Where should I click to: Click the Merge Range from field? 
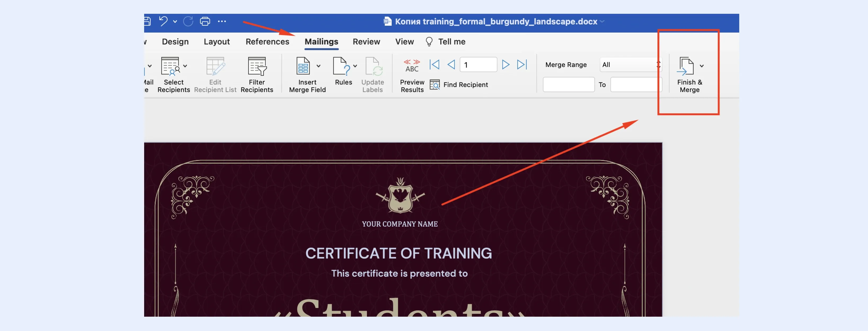568,84
